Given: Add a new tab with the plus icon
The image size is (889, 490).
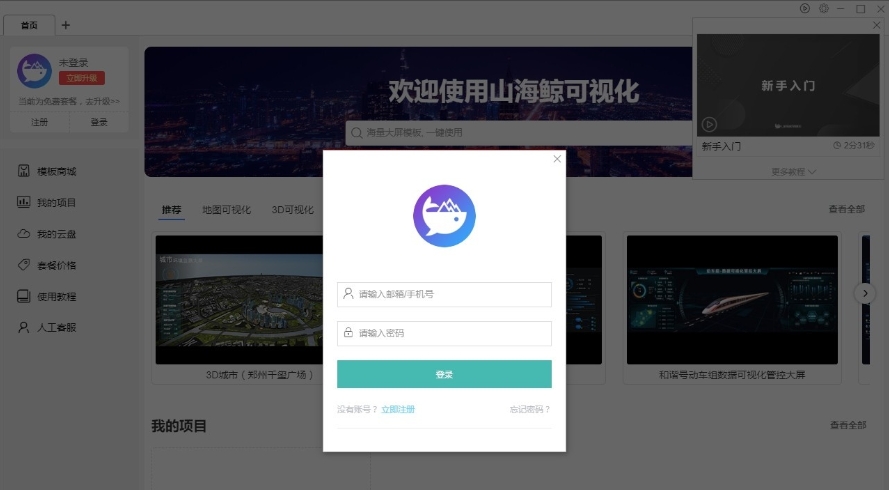Looking at the screenshot, I should point(66,25).
